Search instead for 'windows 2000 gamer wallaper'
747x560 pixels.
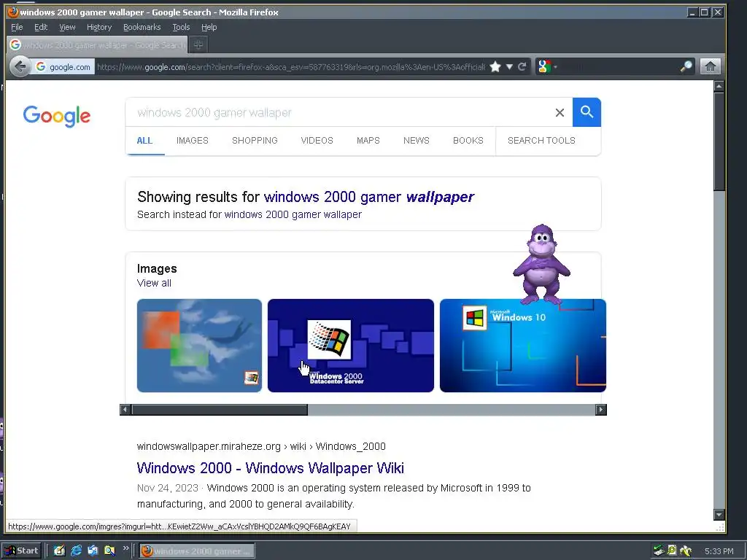(293, 214)
